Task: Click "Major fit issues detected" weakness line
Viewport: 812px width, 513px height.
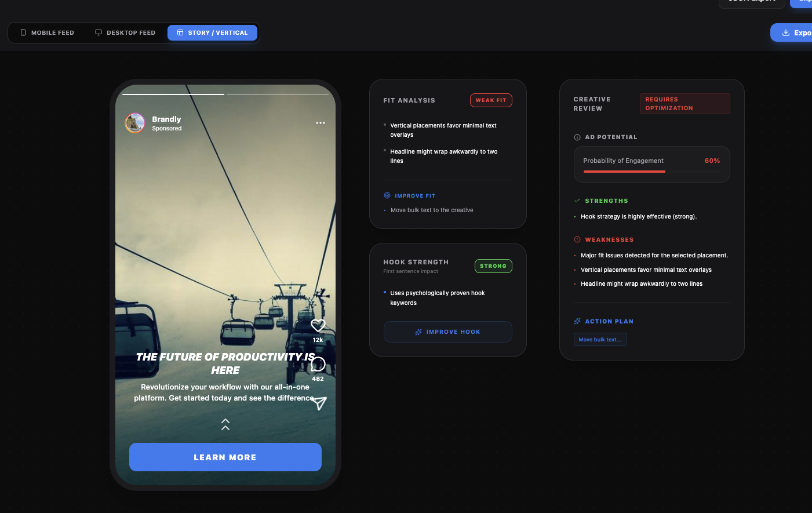Action: pyautogui.click(x=654, y=256)
